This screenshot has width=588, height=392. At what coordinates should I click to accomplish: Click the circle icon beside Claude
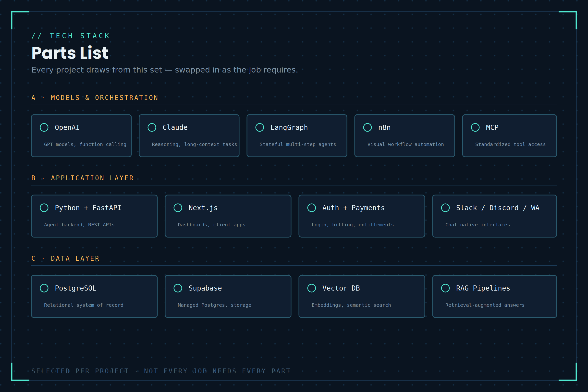click(x=152, y=127)
